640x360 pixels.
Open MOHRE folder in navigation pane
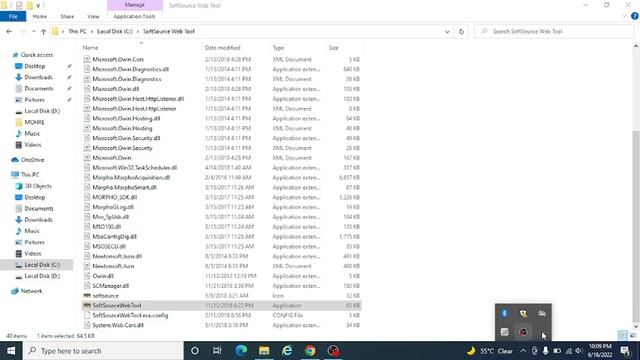[34, 122]
